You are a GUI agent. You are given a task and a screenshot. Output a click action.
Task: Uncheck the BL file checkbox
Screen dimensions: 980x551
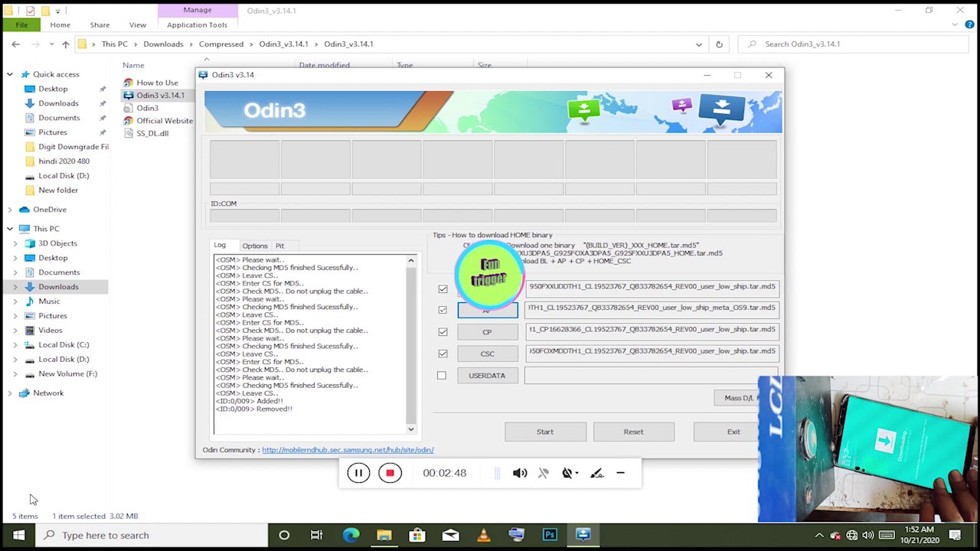(443, 289)
